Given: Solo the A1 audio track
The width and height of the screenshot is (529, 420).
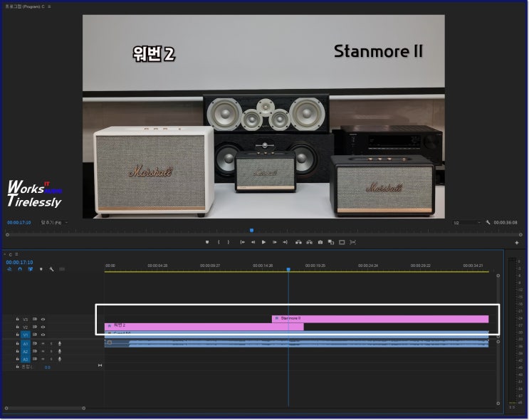Looking at the screenshot, I should click(51, 343).
